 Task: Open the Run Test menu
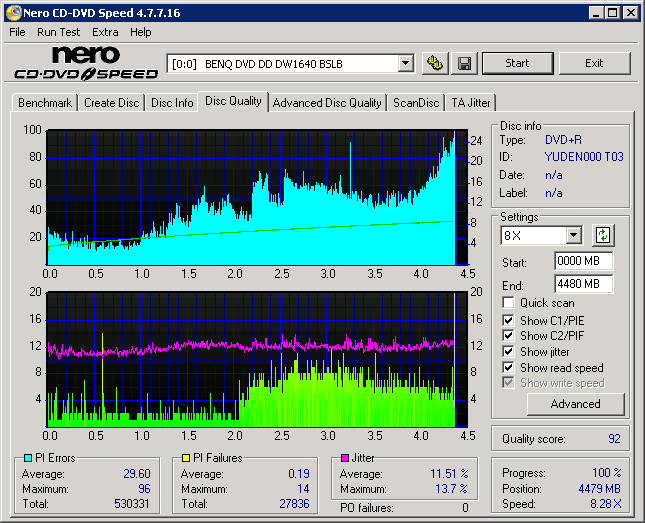pyautogui.click(x=59, y=32)
